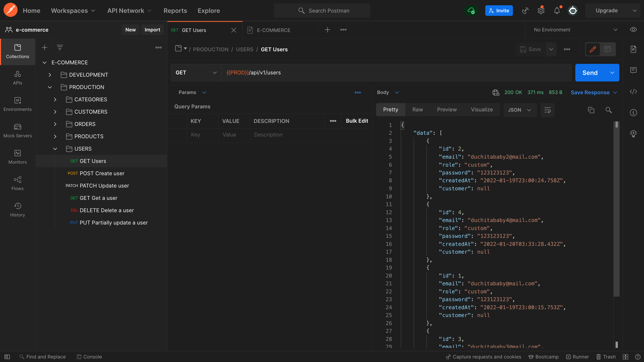
Task: Open the Collections sidebar panel
Action: click(x=18, y=52)
